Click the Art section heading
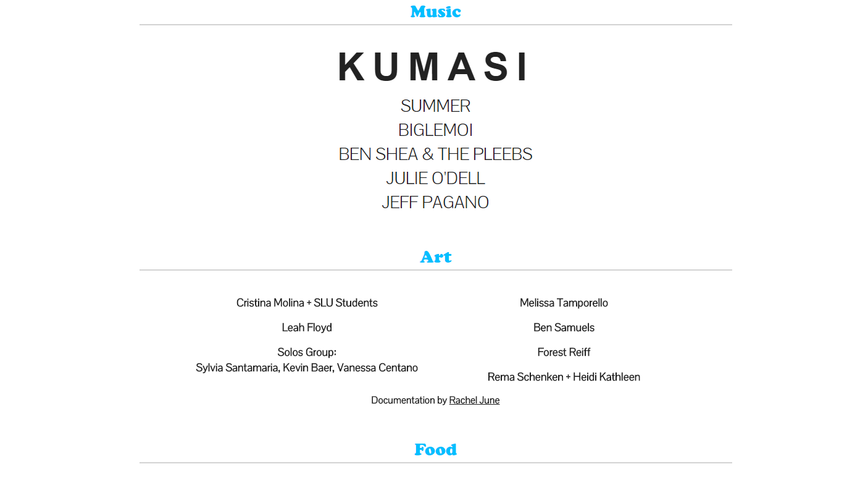This screenshot has width=868, height=485. coord(435,257)
